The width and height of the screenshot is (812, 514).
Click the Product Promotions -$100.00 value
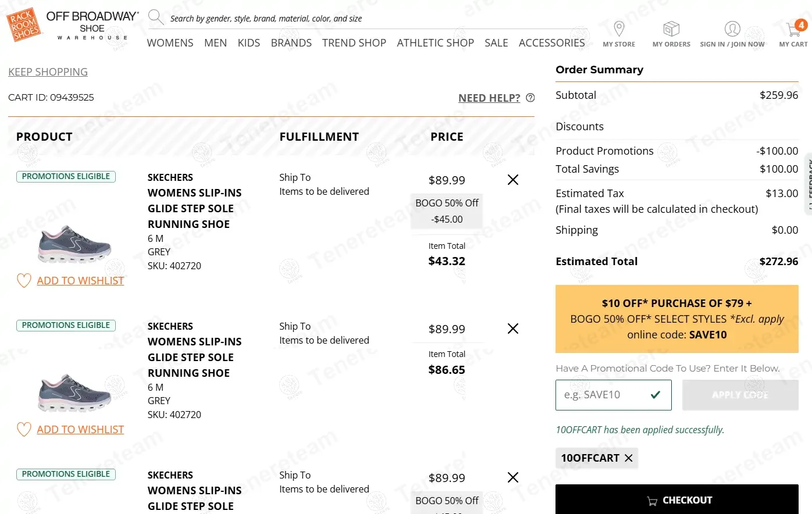777,151
